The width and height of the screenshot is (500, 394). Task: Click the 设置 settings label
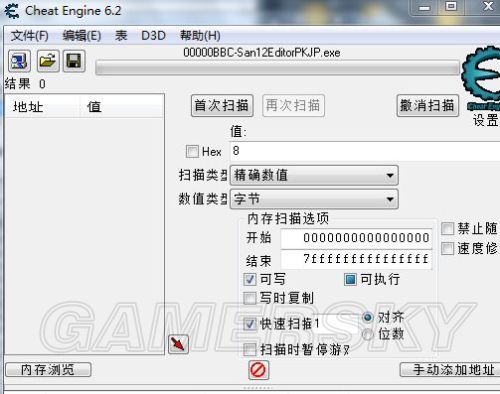[486, 120]
